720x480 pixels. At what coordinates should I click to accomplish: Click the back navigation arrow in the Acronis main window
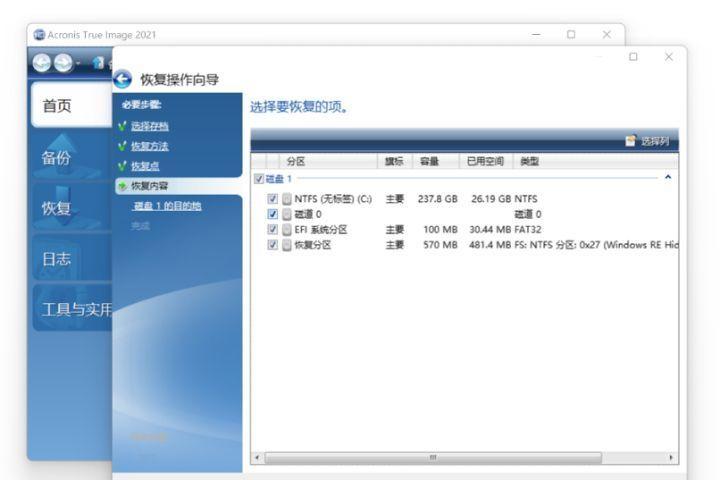[42, 63]
